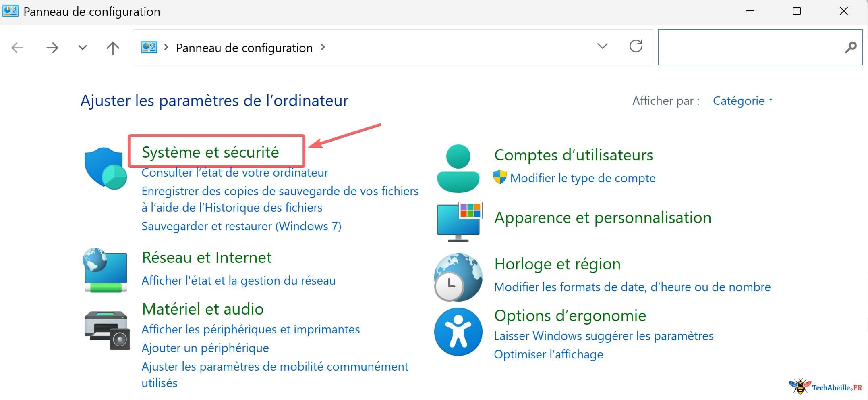Open Afficher les périphériques et imprimantes
Viewport: 868px width, 400px height.
tap(250, 329)
